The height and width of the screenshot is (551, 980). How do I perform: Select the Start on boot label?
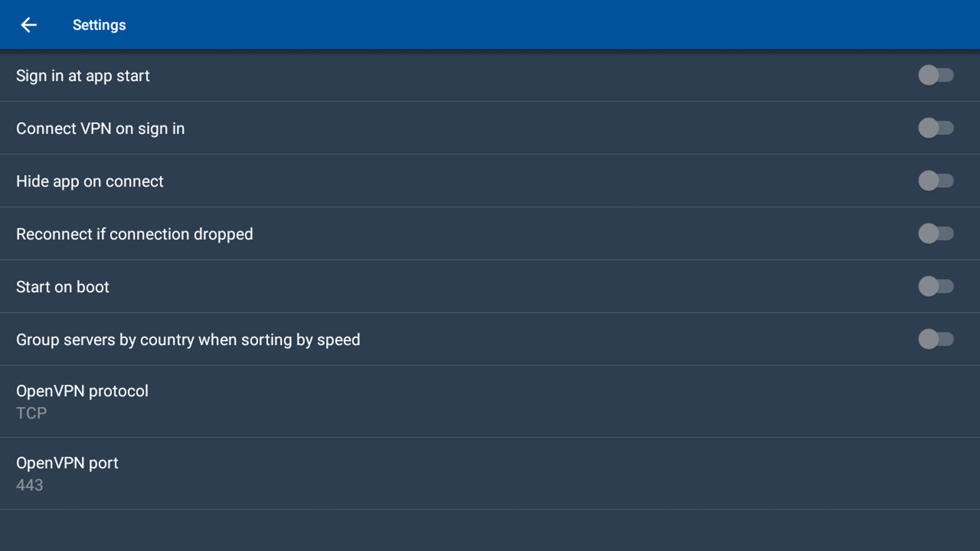pyautogui.click(x=62, y=287)
